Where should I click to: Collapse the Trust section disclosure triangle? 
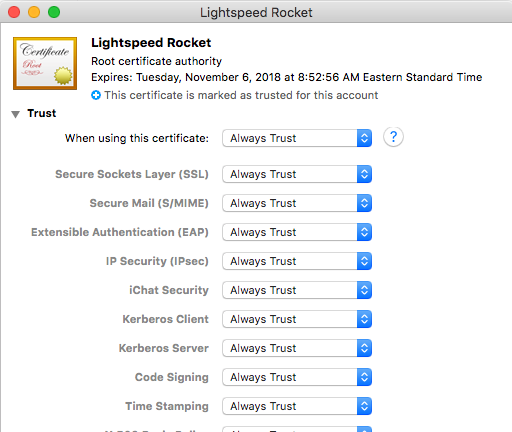[x=15, y=114]
